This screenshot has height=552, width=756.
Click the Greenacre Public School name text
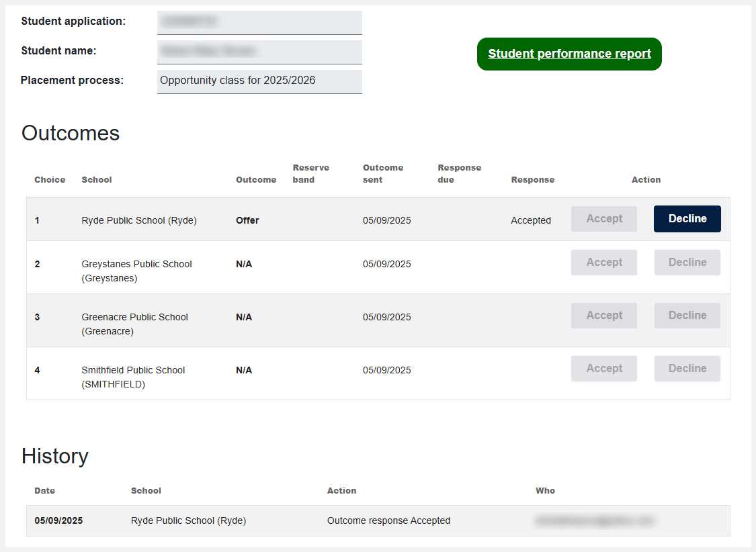pos(134,324)
